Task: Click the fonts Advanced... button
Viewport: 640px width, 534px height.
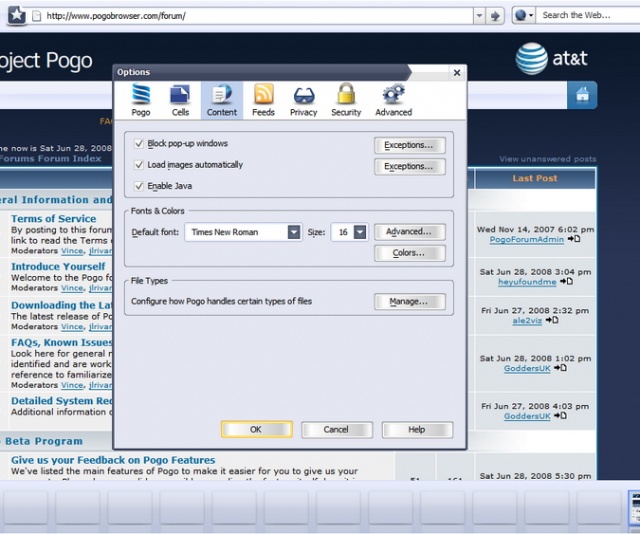Action: (x=410, y=231)
